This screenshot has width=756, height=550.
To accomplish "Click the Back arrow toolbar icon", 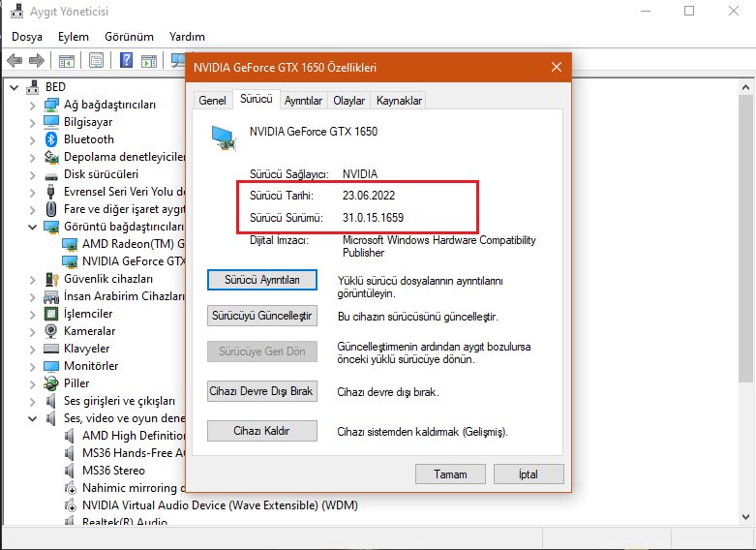I will pos(15,60).
